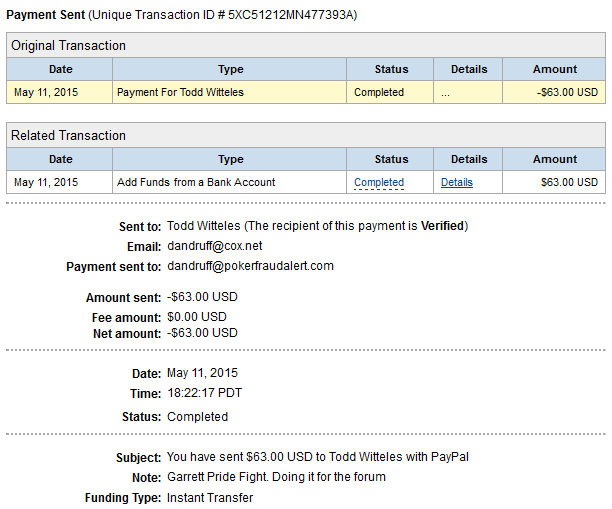This screenshot has height=509, width=612.
Task: Click the Related Transaction section heading
Action: [x=68, y=136]
